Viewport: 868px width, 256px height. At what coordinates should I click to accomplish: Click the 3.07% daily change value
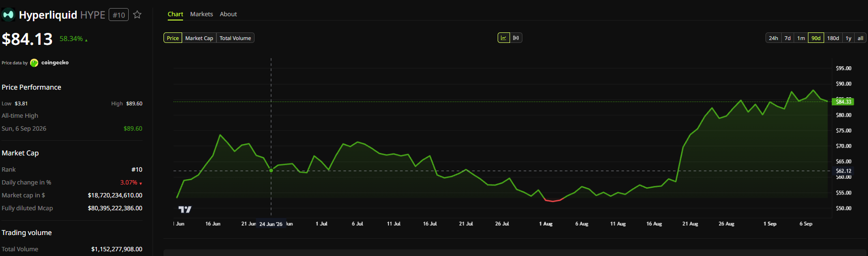pos(129,183)
